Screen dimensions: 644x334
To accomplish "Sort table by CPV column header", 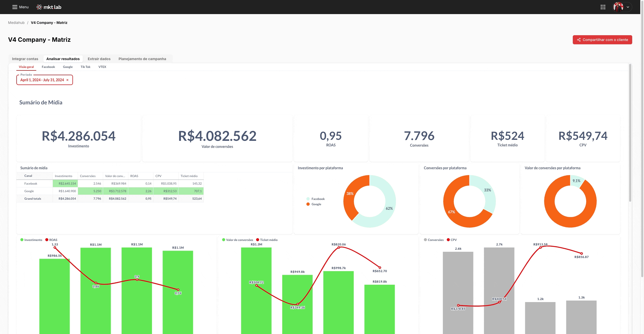I will [166, 176].
